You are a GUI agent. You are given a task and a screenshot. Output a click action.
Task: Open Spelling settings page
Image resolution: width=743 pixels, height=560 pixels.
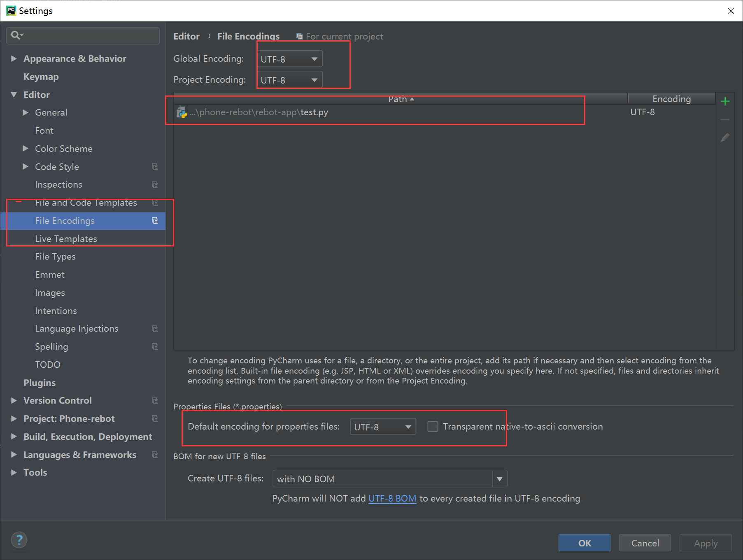pos(51,347)
